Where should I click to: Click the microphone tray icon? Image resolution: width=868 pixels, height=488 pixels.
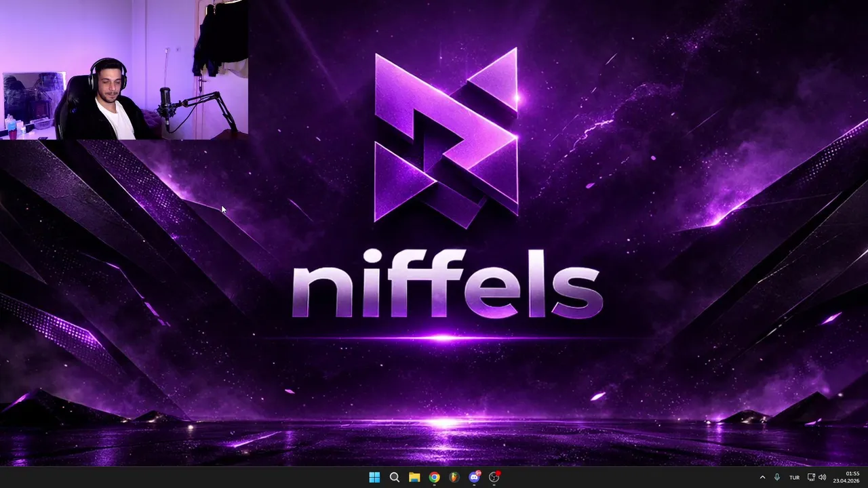[777, 477]
